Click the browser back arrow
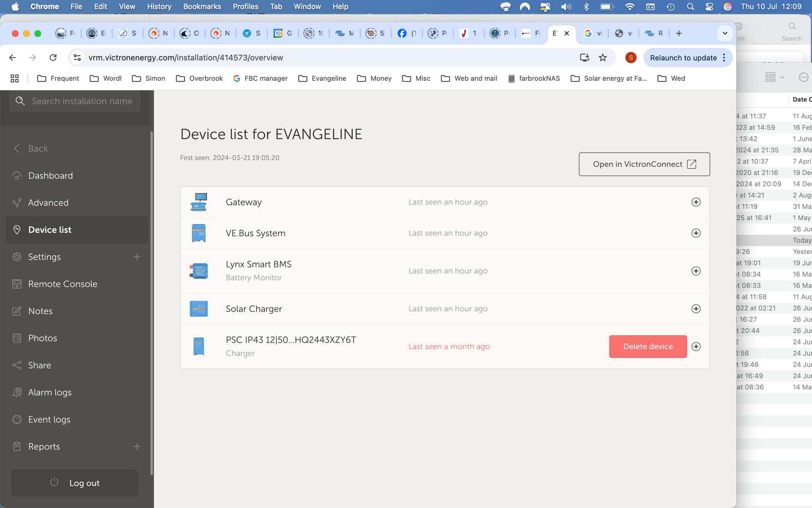Image resolution: width=812 pixels, height=508 pixels. (x=13, y=58)
